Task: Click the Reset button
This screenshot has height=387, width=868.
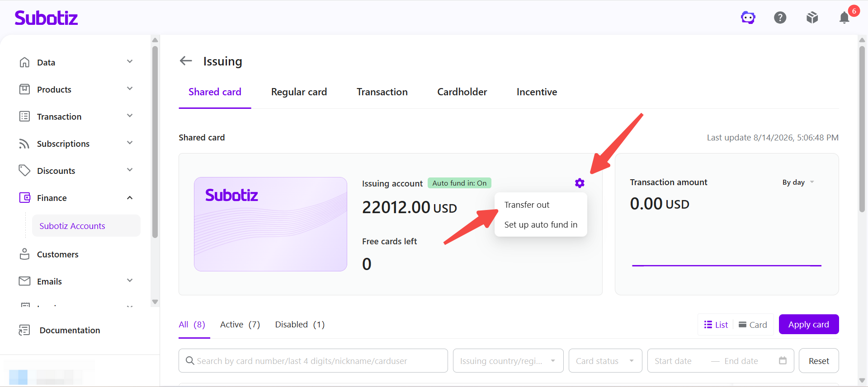Action: 819,361
